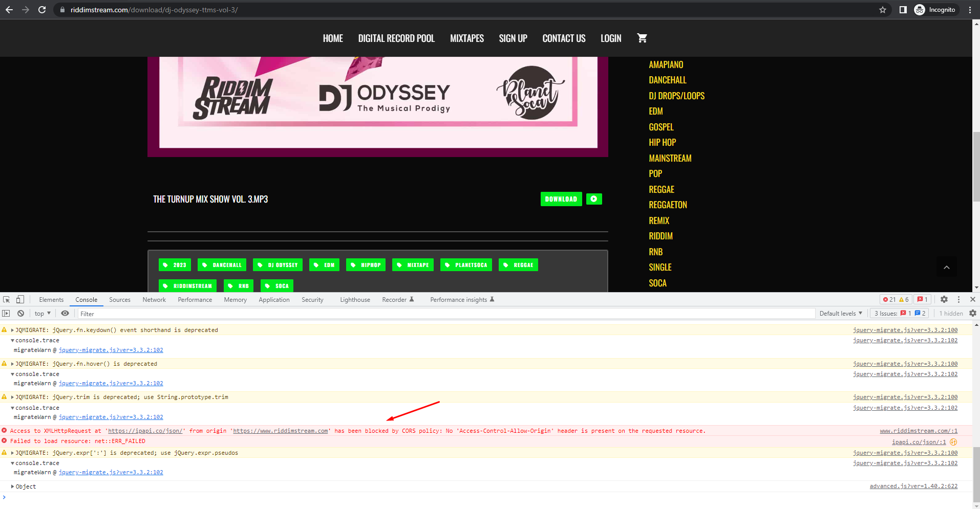Play The Turnup Mix Show track preview
This screenshot has width=980, height=509.
(594, 199)
